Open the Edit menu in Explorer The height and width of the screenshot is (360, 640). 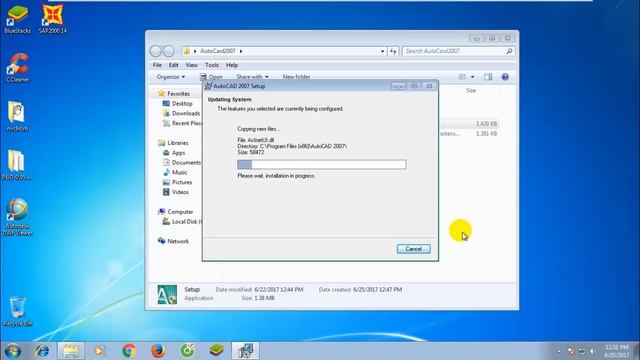(173, 65)
